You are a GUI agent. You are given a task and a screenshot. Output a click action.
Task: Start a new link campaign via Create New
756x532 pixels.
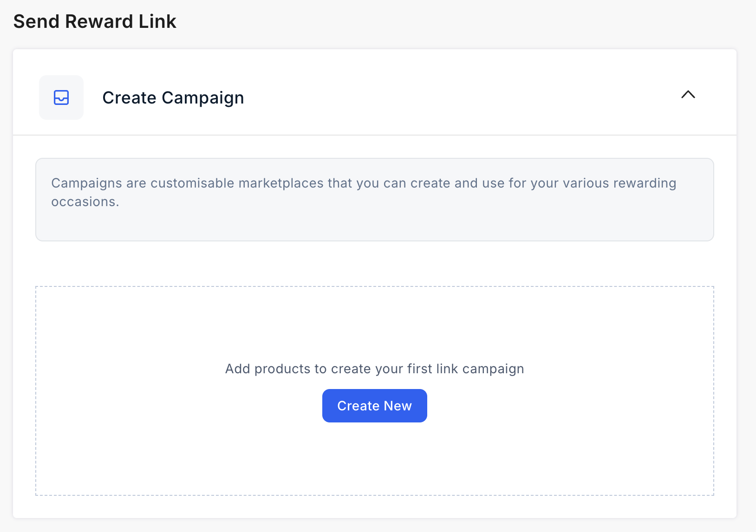tap(375, 406)
